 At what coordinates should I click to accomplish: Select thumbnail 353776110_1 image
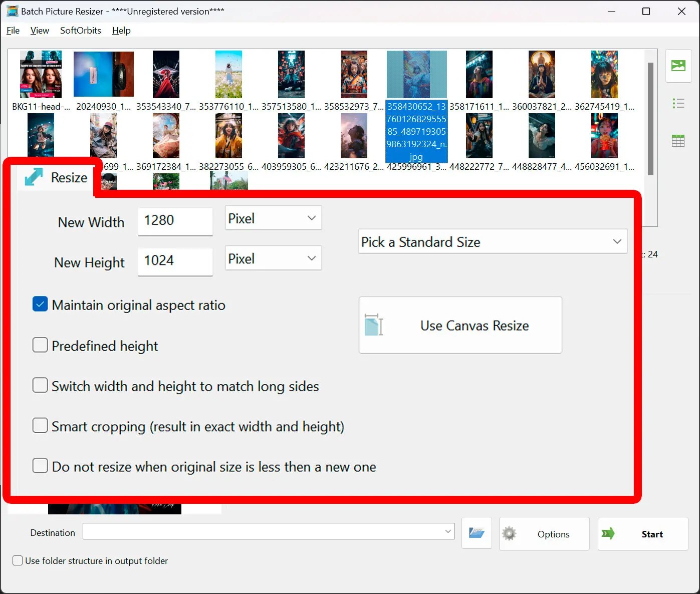point(228,74)
